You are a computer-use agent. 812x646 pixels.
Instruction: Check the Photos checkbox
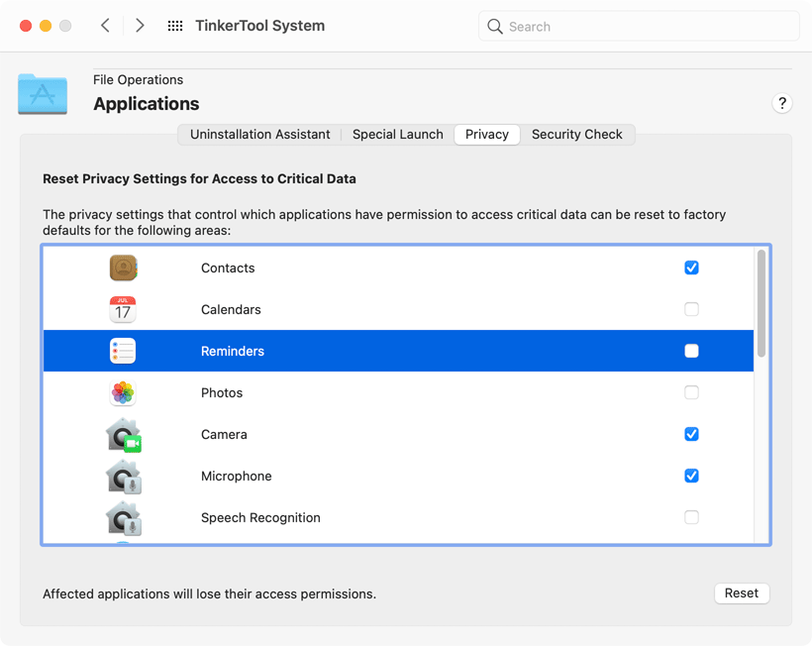pyautogui.click(x=691, y=392)
